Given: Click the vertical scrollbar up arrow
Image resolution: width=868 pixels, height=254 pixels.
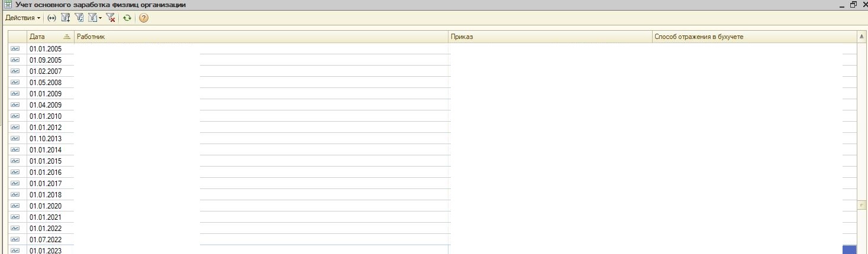Looking at the screenshot, I should [x=861, y=37].
